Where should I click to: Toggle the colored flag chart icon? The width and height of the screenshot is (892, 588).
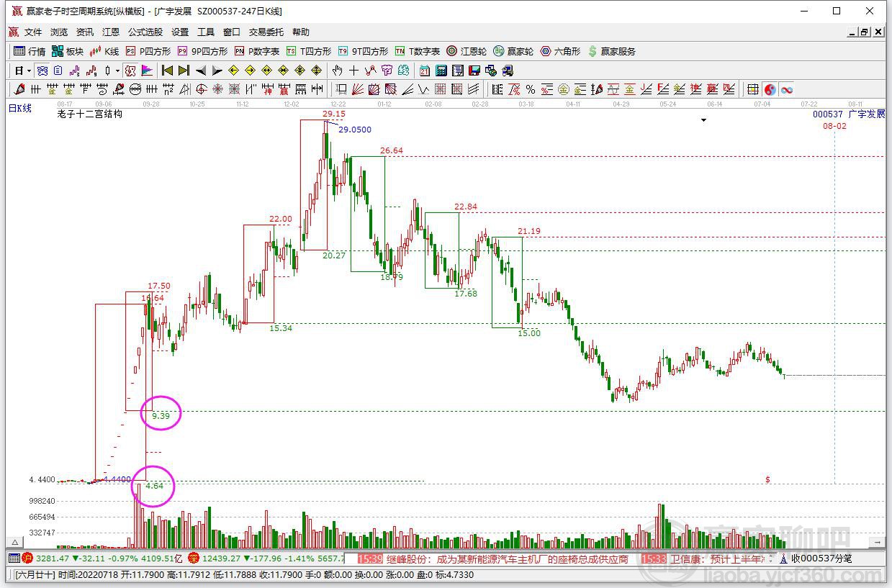click(x=147, y=71)
